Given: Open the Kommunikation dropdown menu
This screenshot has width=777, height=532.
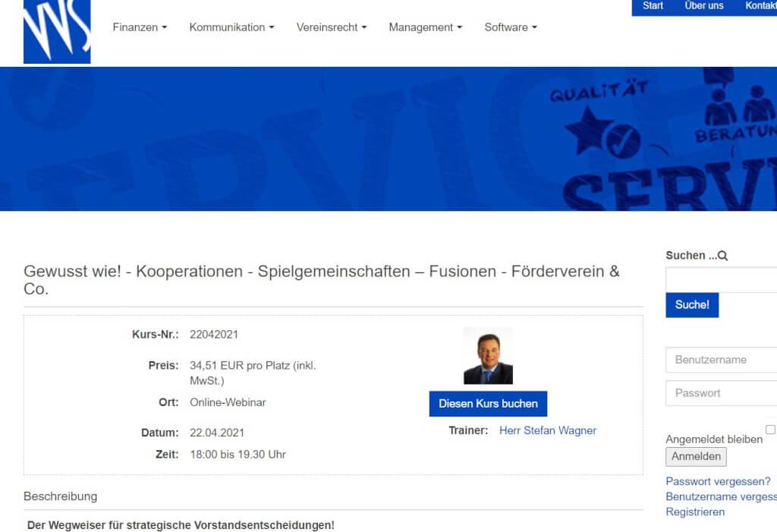Looking at the screenshot, I should [231, 27].
